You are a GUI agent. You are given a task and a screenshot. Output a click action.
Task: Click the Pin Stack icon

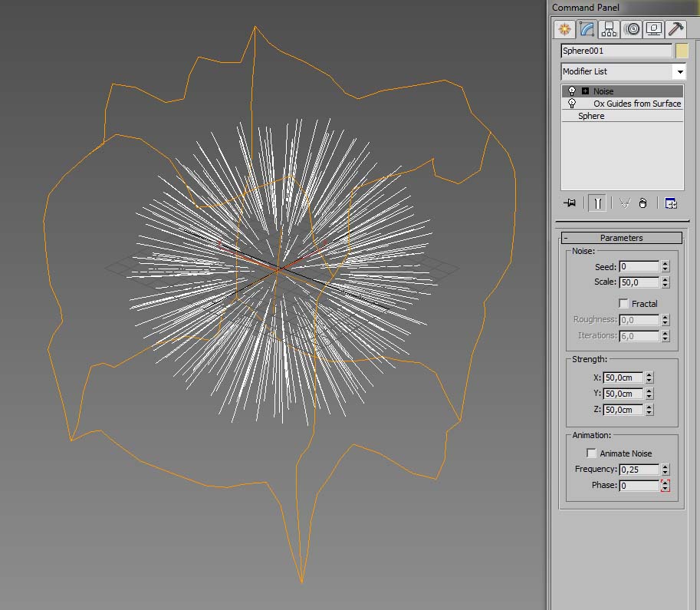[x=570, y=203]
